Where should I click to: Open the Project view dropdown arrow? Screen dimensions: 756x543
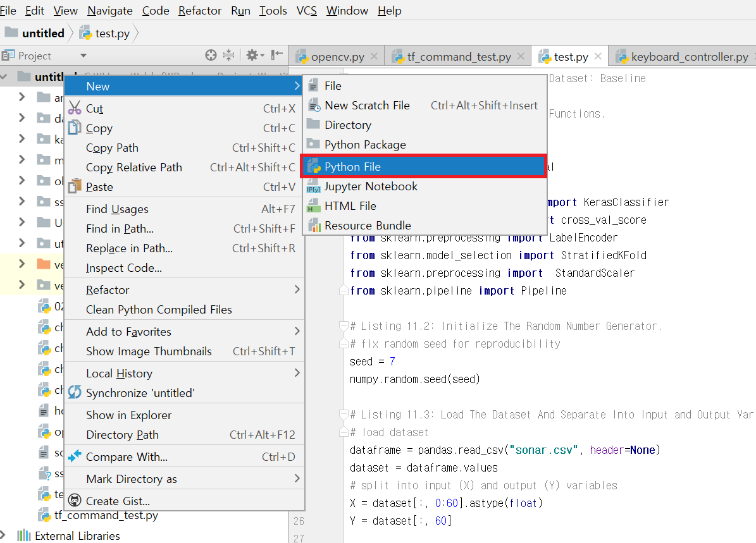[84, 56]
